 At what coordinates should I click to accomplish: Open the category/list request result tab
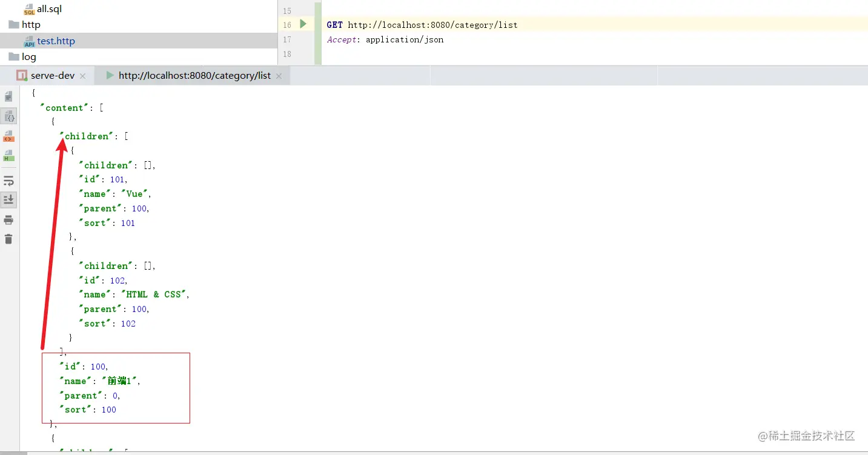(194, 76)
